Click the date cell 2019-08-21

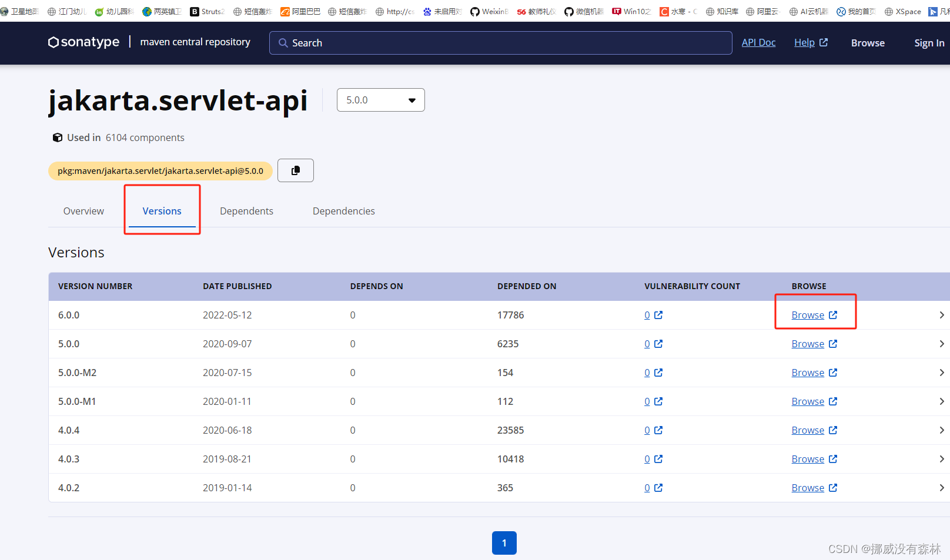click(x=228, y=459)
